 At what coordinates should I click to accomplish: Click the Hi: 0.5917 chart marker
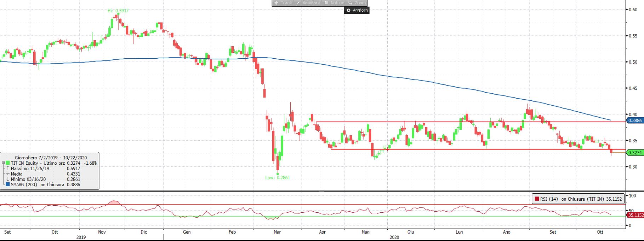[118, 11]
